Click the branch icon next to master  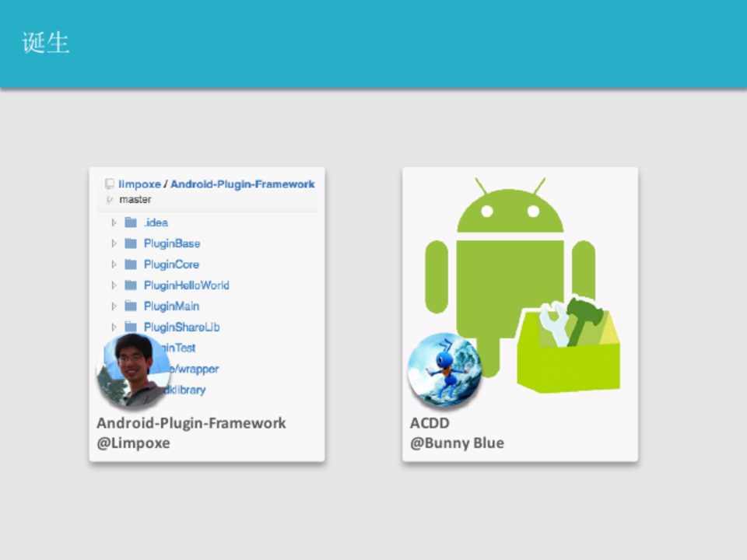[110, 200]
